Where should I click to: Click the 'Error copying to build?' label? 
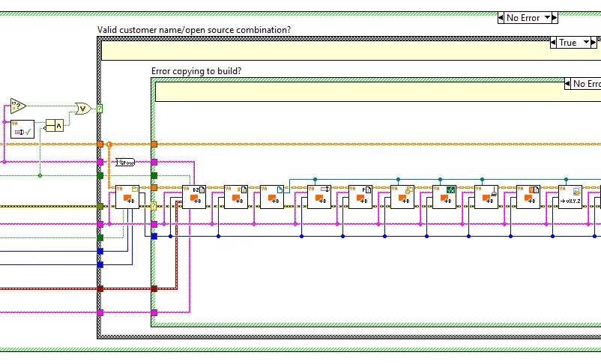coord(196,71)
